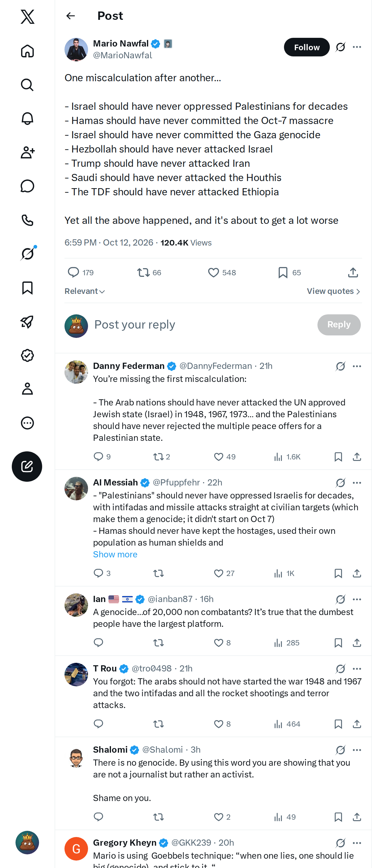The width and height of the screenshot is (372, 868).
Task: Open Bookmarks in the left sidebar
Action: [x=27, y=288]
